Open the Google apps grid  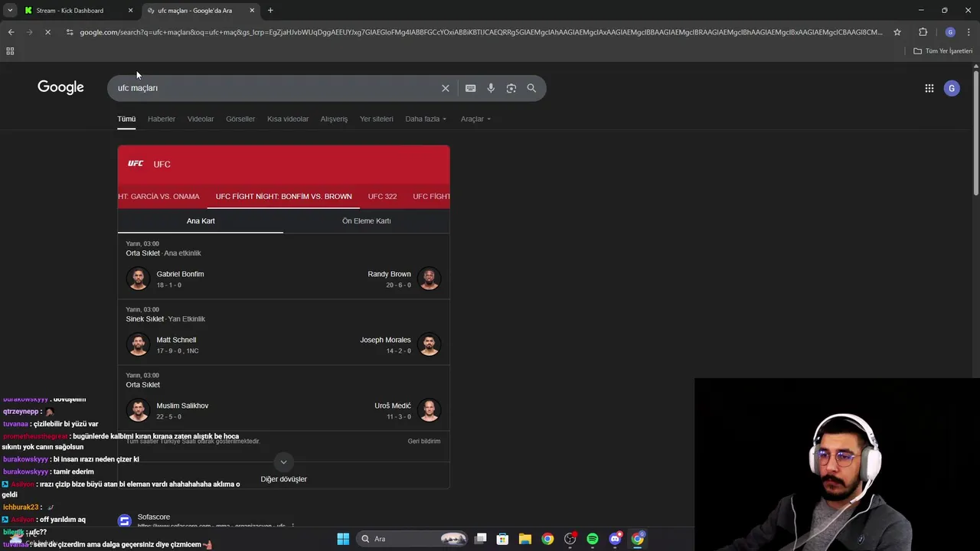click(929, 88)
